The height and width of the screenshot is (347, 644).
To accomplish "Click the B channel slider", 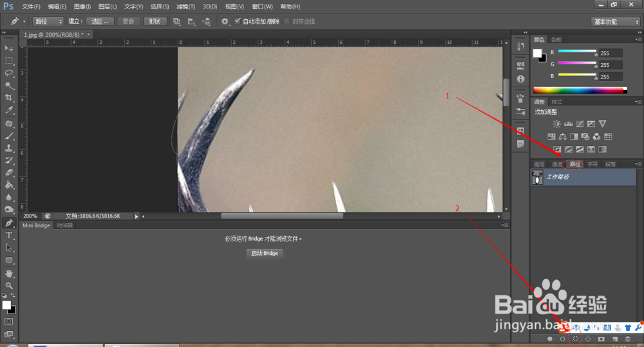I will click(577, 75).
